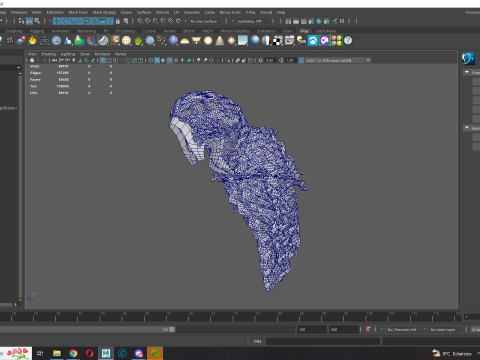Viewport: 480px width, 360px height.
Task: Click the red and blue spheres shelf icon
Action: 21,41
